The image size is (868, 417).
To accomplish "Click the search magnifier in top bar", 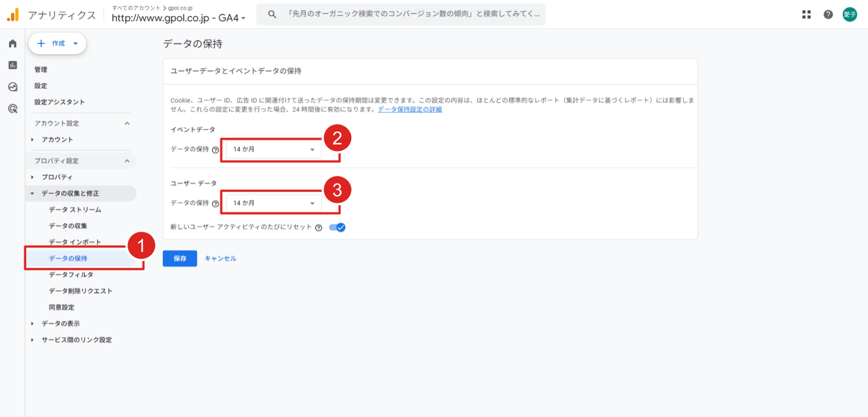I will (272, 14).
